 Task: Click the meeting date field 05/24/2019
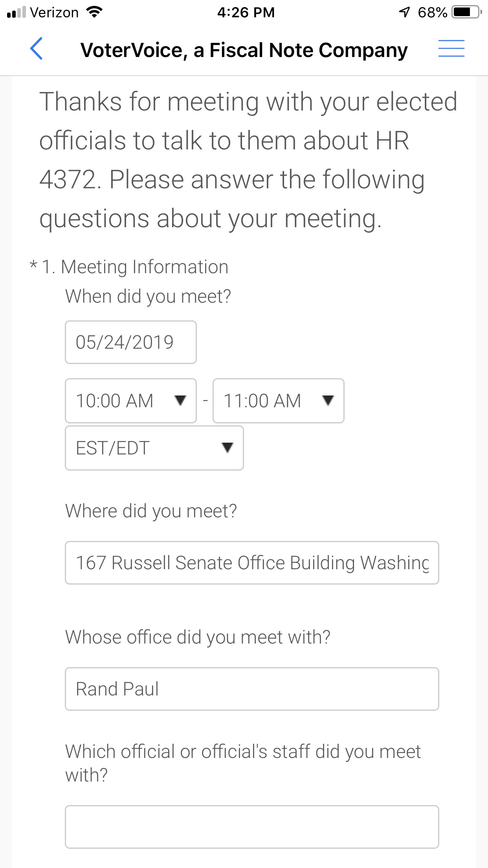131,342
